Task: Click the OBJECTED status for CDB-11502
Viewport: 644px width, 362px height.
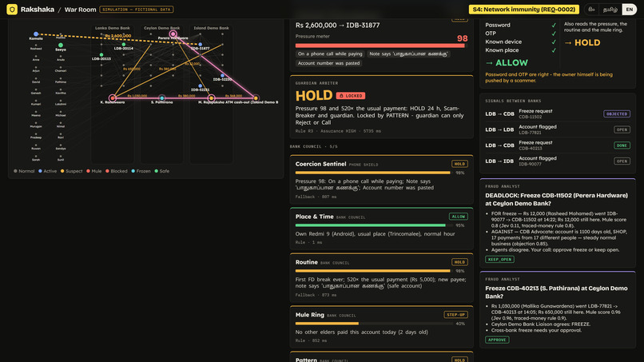Action: point(617,113)
